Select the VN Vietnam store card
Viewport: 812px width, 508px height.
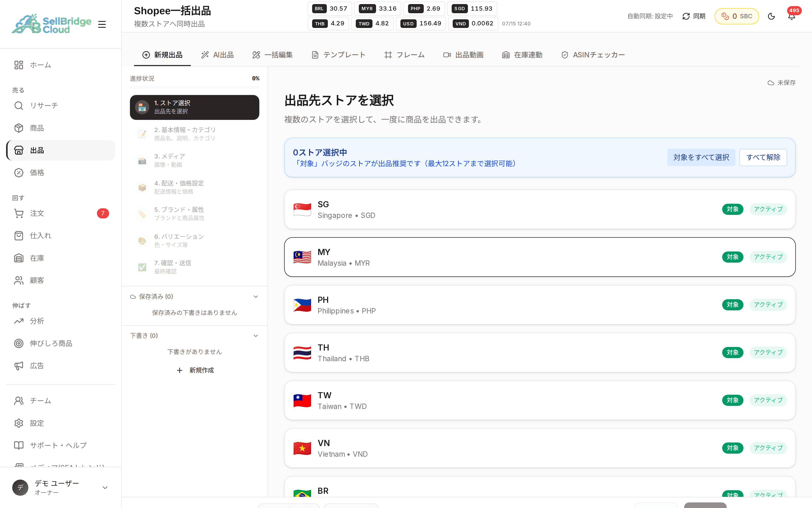(x=539, y=448)
